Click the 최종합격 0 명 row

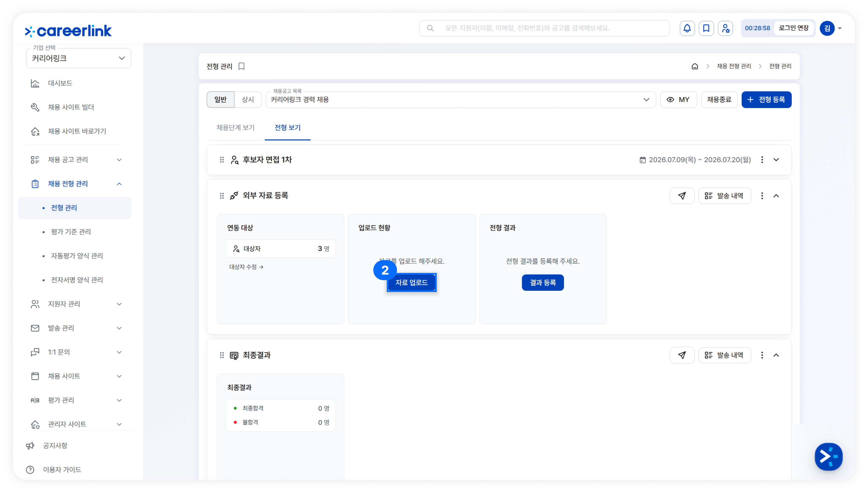point(281,408)
